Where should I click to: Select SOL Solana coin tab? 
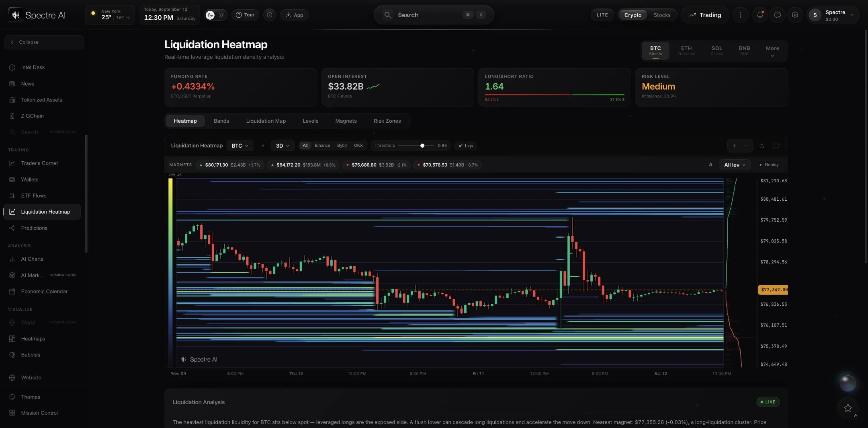point(717,51)
